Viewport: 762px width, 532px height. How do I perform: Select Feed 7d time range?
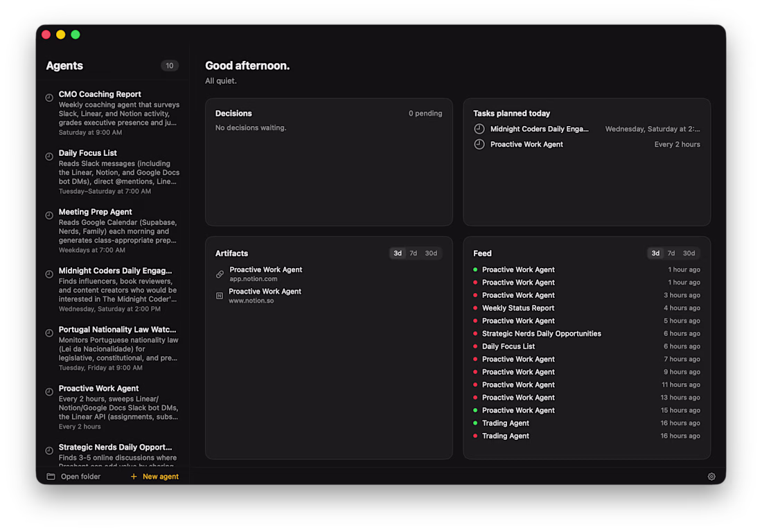tap(671, 254)
